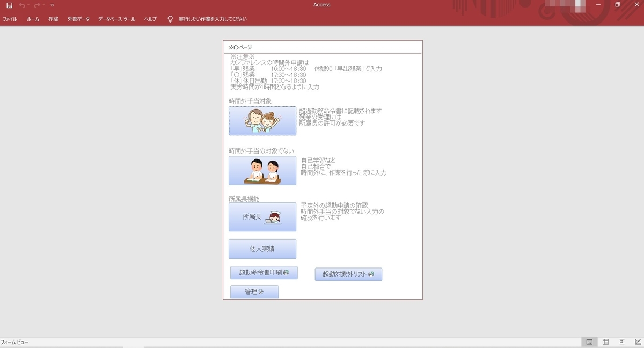Click the 超勤命令書印刷 print button
This screenshot has height=348, width=644.
[x=264, y=273]
